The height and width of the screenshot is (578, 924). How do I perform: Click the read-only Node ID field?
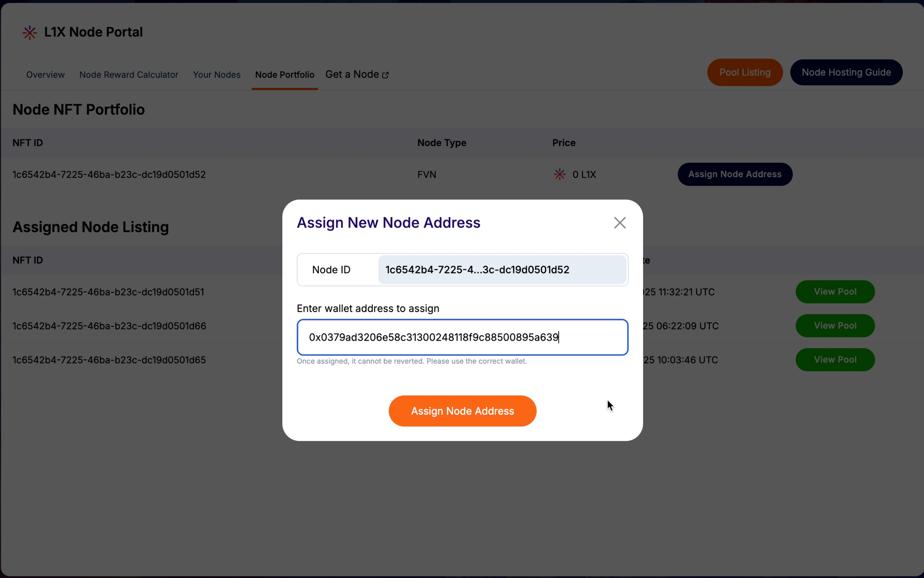(502, 270)
